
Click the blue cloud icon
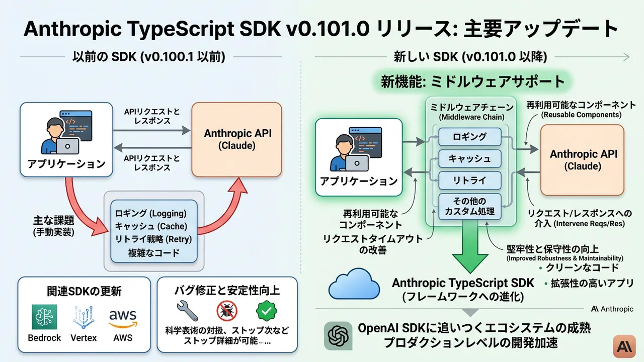354,284
